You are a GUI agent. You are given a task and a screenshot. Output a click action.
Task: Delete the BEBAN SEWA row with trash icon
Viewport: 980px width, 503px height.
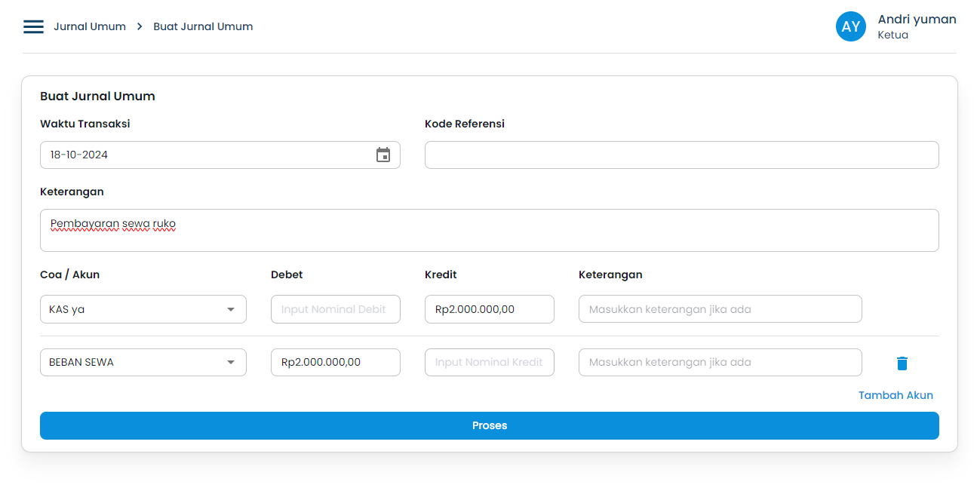point(902,363)
